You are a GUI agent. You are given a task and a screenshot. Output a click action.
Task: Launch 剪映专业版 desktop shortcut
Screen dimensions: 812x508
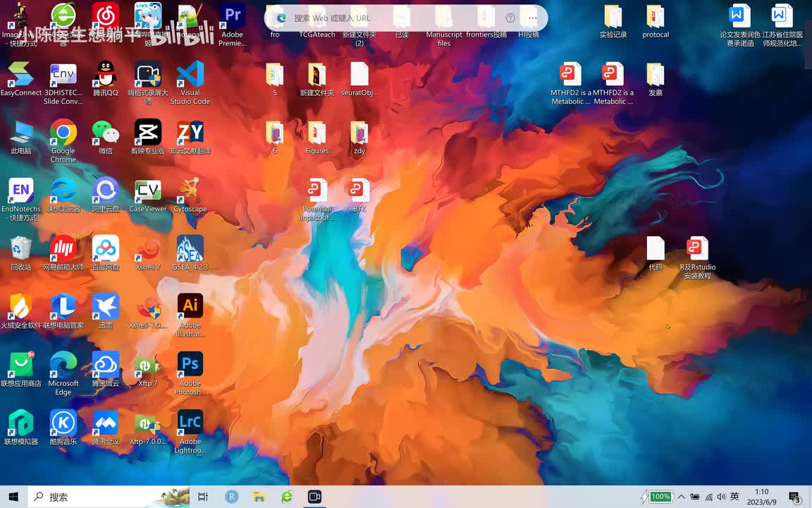point(147,137)
